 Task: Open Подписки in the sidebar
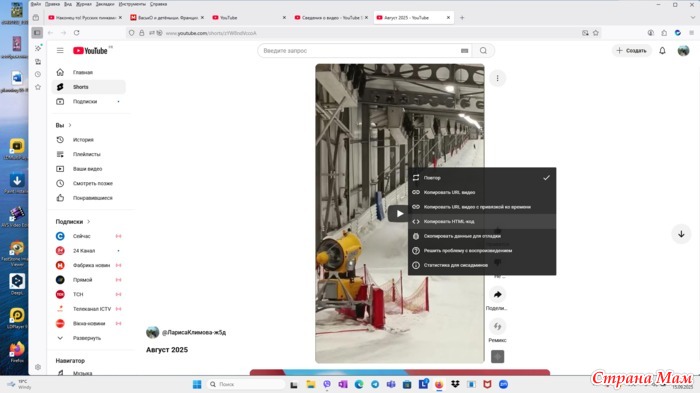88,102
